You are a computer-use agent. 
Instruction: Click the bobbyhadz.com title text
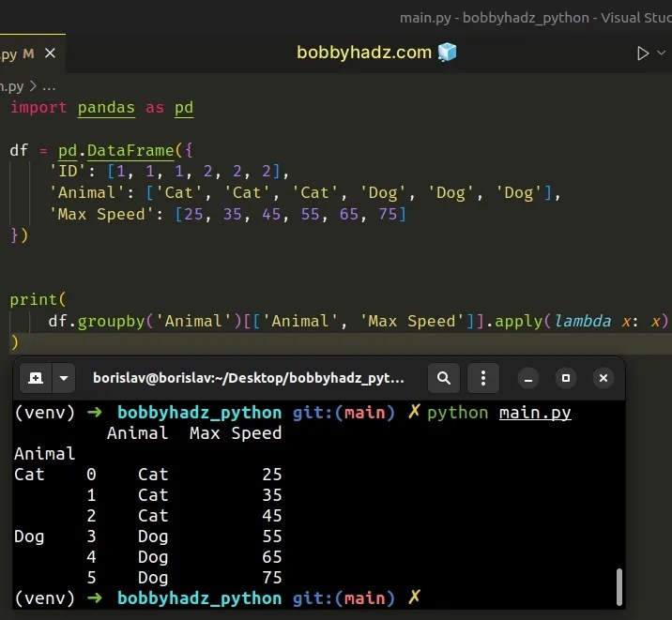coord(364,53)
